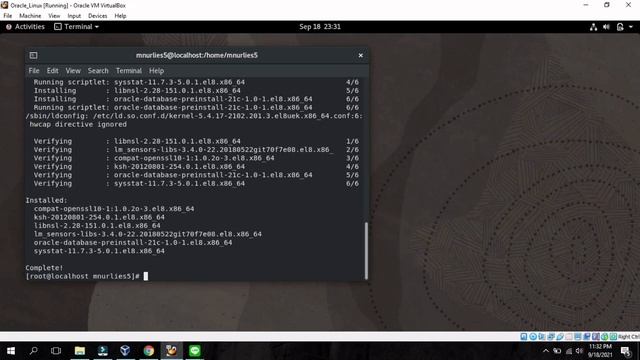640x360 pixels.
Task: Show hidden tray icons chevron
Action: [x=546, y=351]
